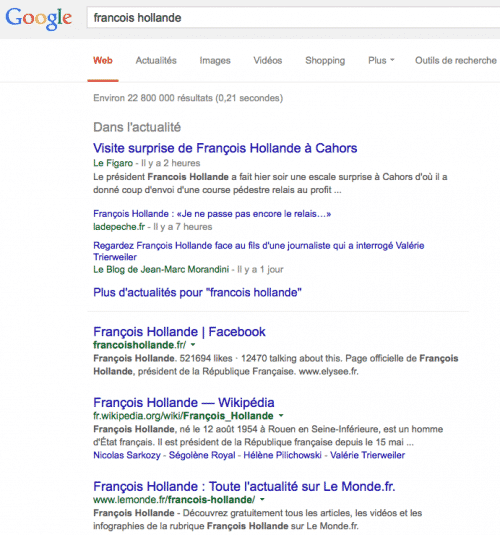Viewport: 500px width, 535px height.
Task: Open Outils de recherche
Action: tap(456, 60)
